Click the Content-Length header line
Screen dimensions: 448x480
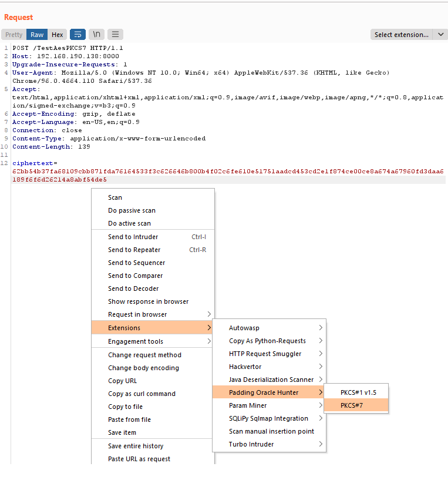[51, 147]
